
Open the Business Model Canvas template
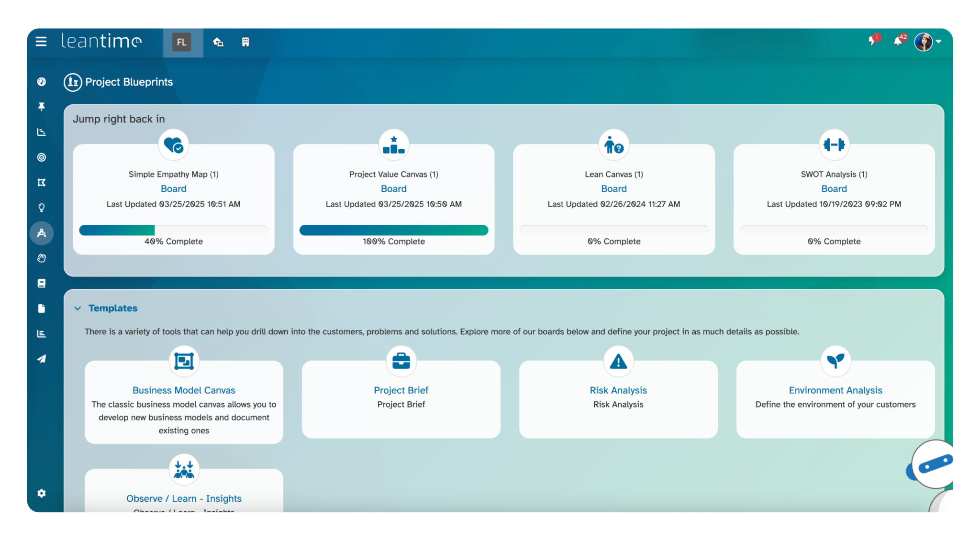click(x=184, y=390)
